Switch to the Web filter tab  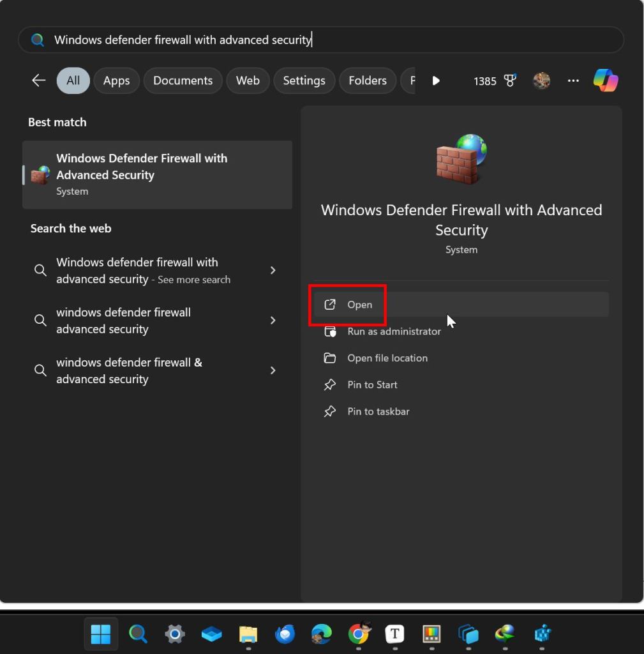(x=248, y=80)
